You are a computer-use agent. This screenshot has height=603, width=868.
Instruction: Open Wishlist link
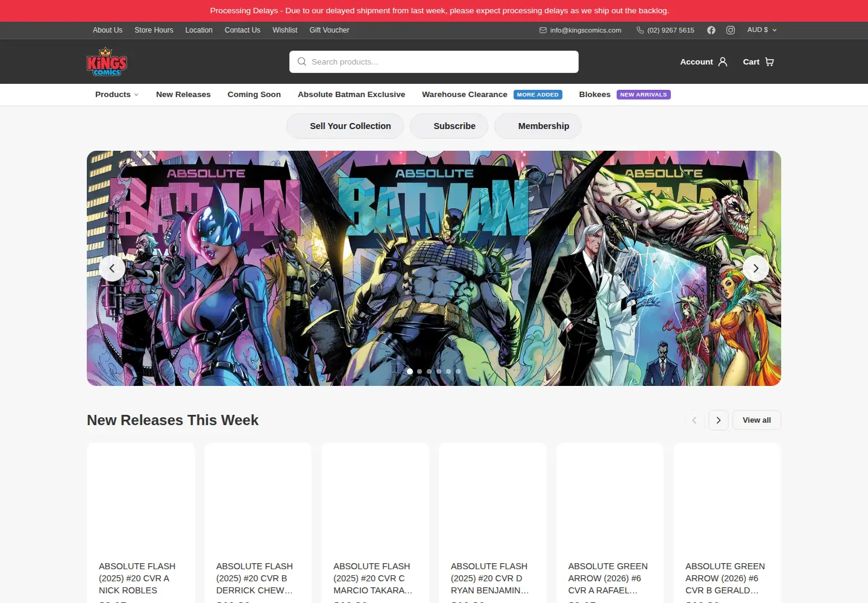point(285,30)
